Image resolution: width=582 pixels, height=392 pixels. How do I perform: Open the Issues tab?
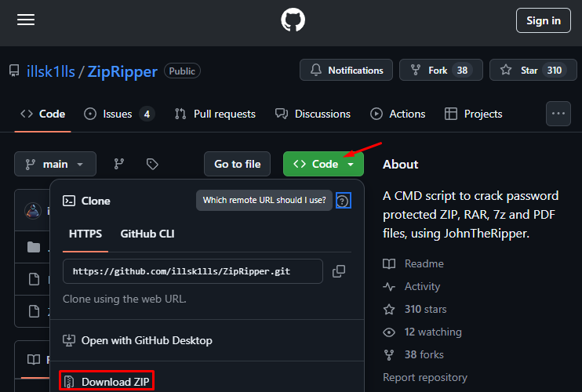[119, 114]
